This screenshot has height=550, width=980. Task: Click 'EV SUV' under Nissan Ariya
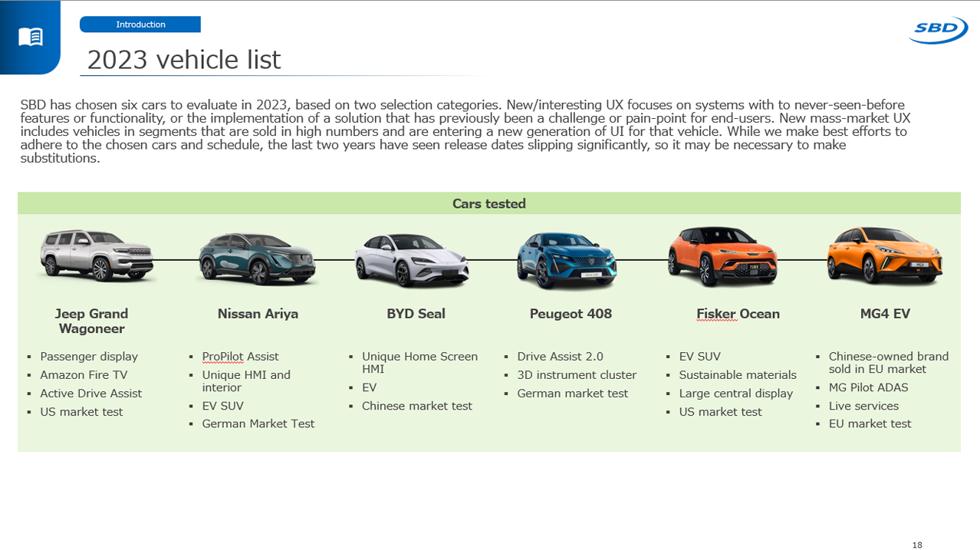tap(222, 406)
